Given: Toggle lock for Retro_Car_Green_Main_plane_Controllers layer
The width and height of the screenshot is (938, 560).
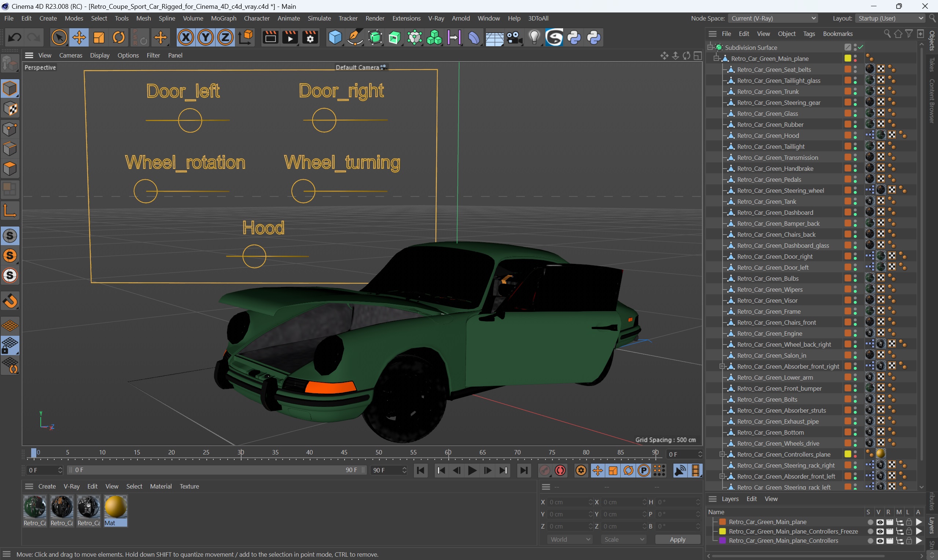Looking at the screenshot, I should pos(909,541).
